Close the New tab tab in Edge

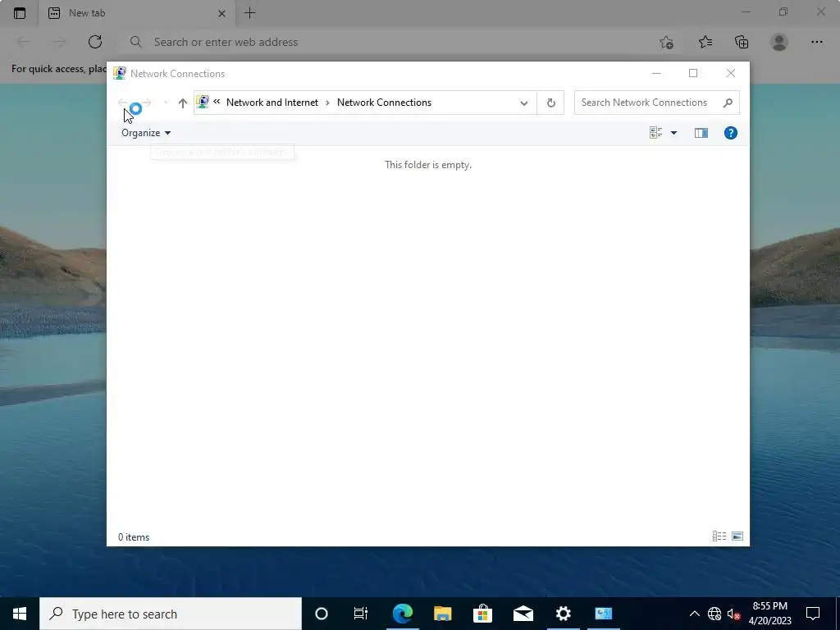tap(221, 13)
